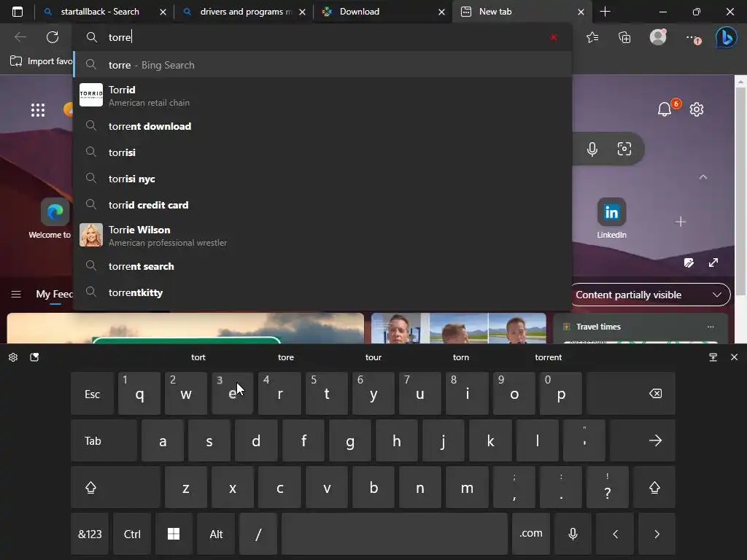
Task: Choose the torrent search suggestion
Action: click(x=322, y=266)
